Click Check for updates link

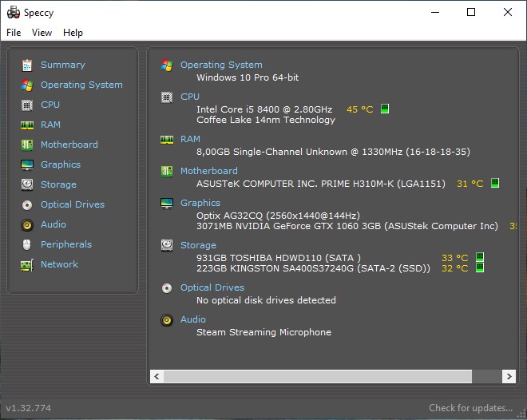470,408
